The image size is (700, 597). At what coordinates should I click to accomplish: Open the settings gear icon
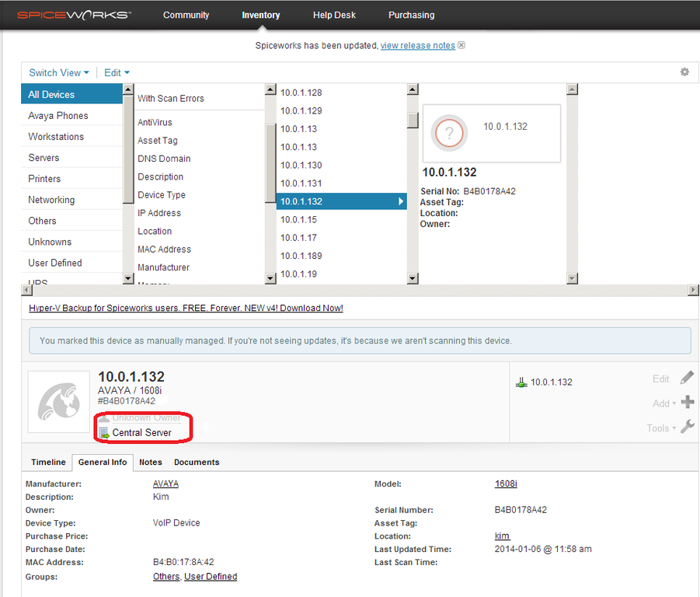click(x=684, y=72)
